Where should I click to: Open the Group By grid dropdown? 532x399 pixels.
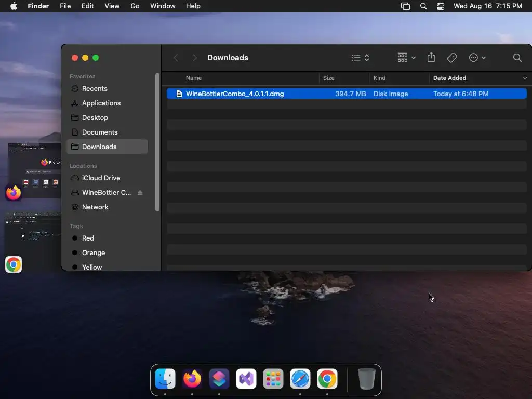coord(406,58)
